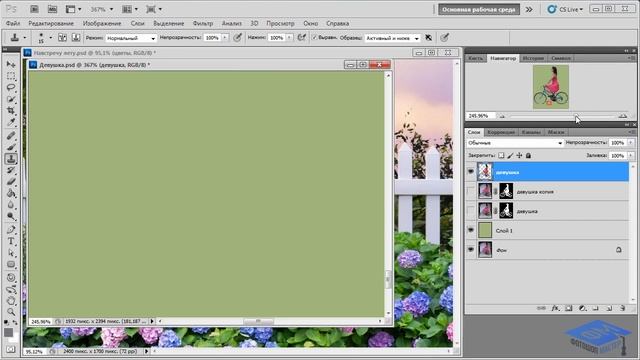This screenshot has width=640, height=360.
Task: Open the layer blend mode Обычные dropdown
Action: point(515,143)
